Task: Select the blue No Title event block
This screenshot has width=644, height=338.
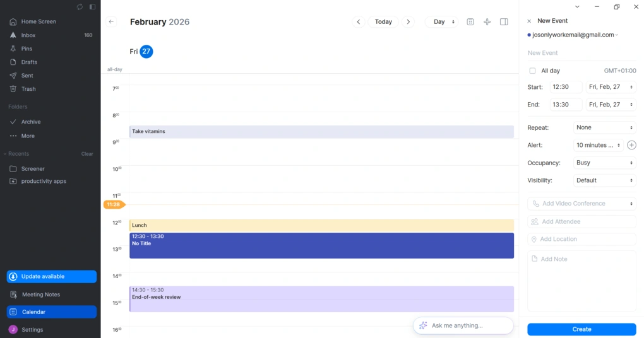Action: pyautogui.click(x=321, y=246)
